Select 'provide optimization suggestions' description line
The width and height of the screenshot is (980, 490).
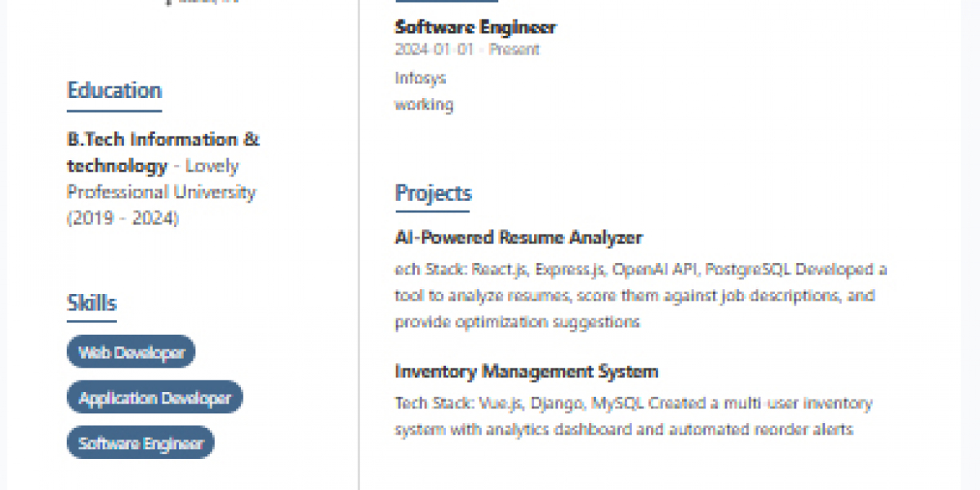click(517, 322)
